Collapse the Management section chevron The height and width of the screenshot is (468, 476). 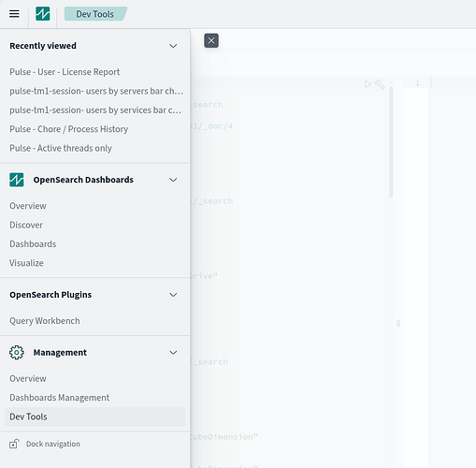(x=173, y=353)
